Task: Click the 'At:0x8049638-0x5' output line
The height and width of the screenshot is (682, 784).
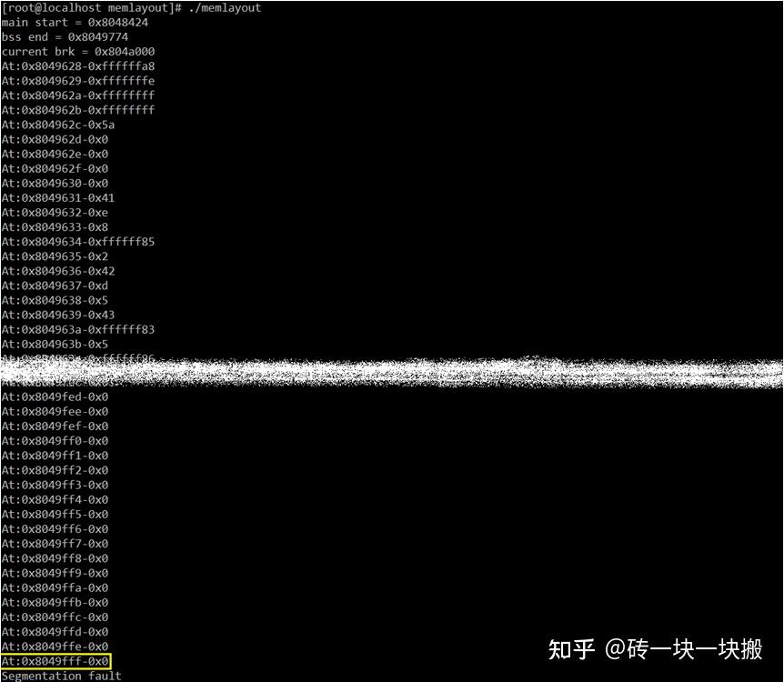Action: 55,300
